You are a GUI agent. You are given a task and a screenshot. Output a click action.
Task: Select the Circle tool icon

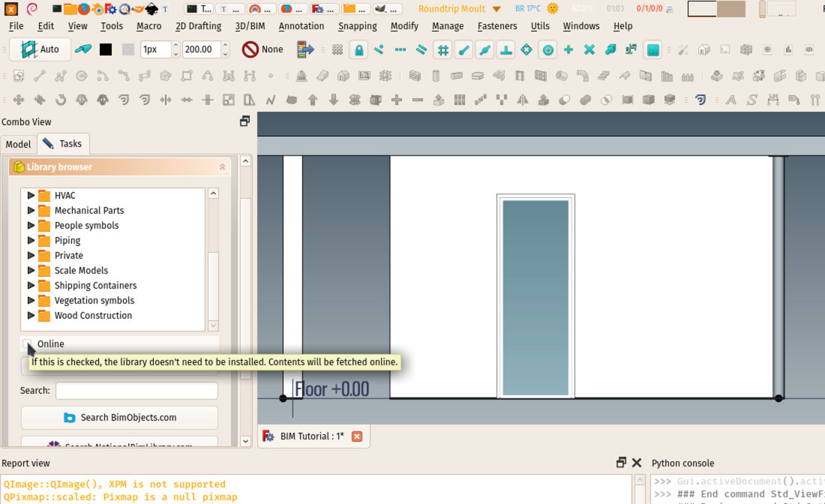[x=81, y=76]
